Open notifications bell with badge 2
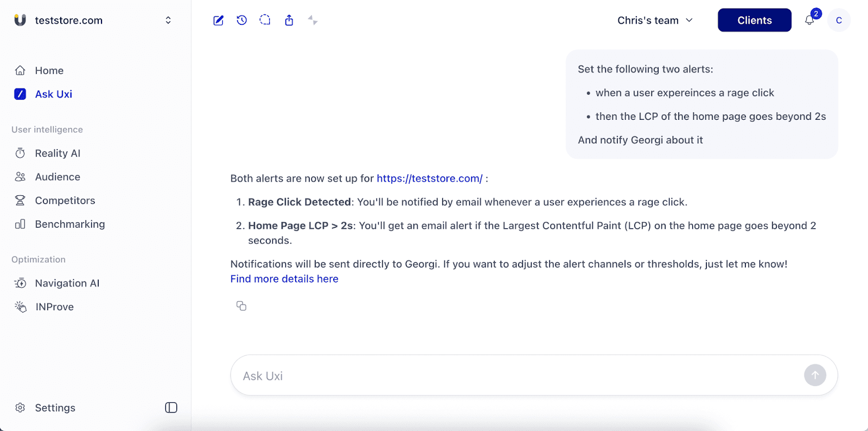The height and width of the screenshot is (431, 868). pos(810,20)
